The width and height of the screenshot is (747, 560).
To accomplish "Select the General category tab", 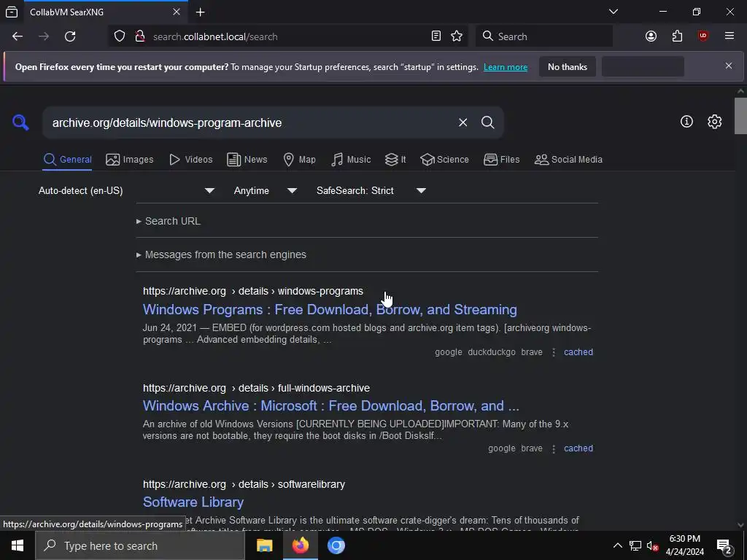I will 67,160.
